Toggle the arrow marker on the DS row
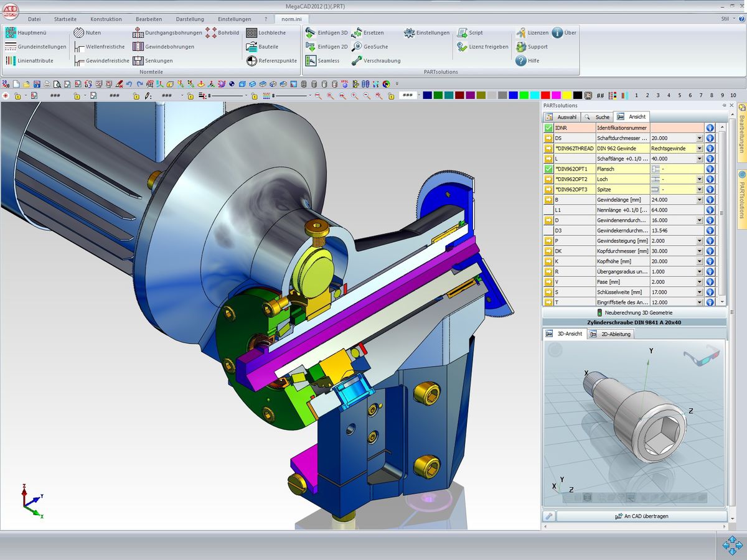Screen dimensions: 747x560 tap(548, 138)
